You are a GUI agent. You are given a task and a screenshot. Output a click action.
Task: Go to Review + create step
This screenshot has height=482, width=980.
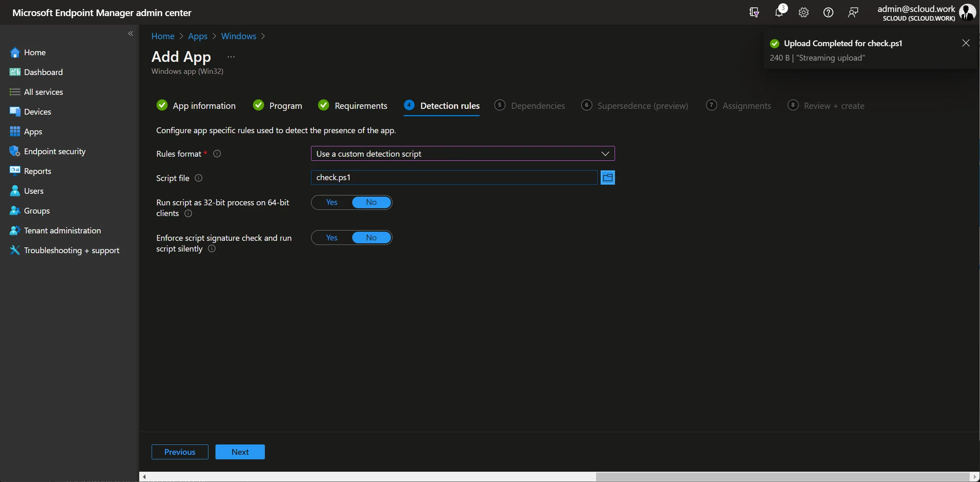(x=826, y=106)
